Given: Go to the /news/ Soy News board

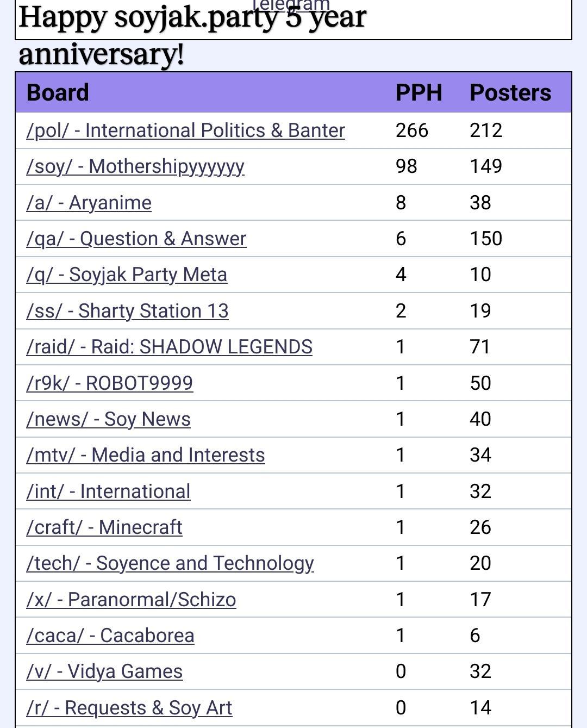Looking at the screenshot, I should coord(108,419).
